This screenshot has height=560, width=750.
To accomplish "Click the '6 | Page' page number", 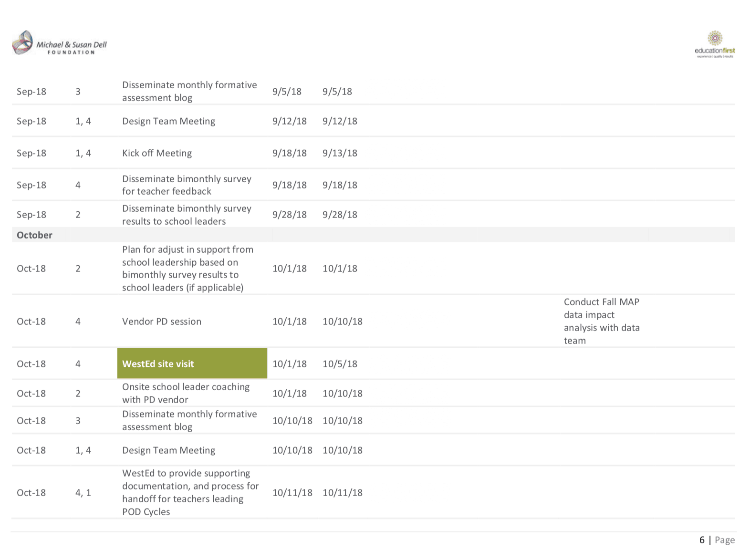I will (x=717, y=540).
